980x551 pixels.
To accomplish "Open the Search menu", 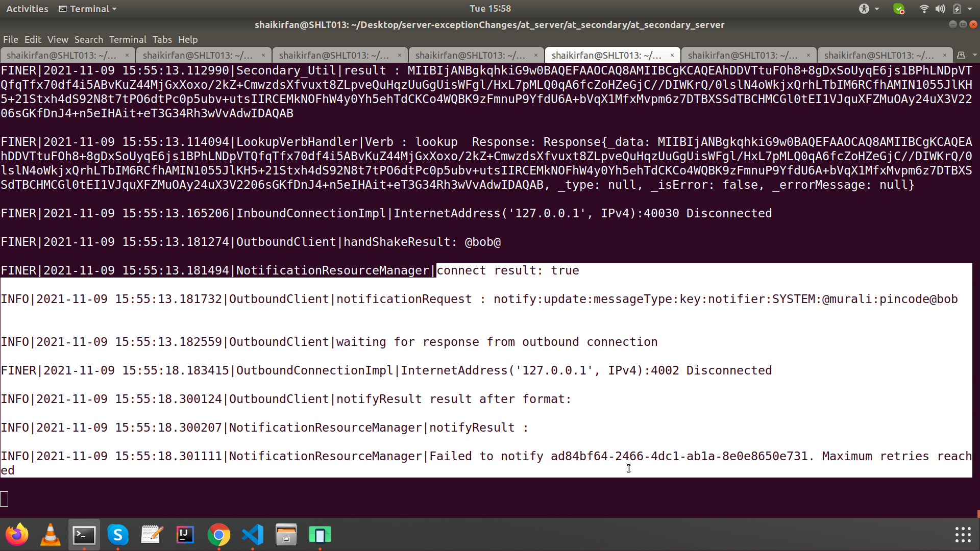I will click(88, 39).
